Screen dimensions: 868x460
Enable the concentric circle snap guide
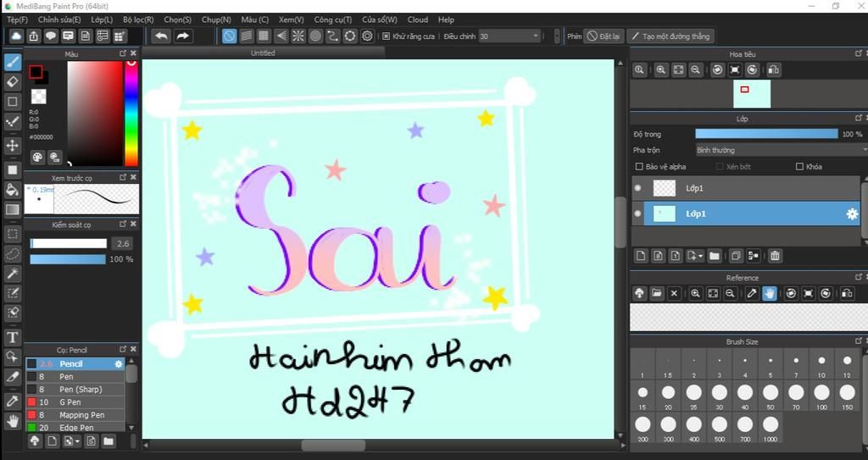(x=315, y=36)
